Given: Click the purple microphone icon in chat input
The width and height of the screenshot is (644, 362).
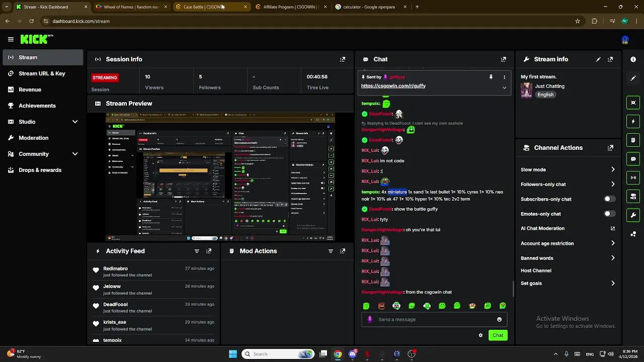Looking at the screenshot, I should tap(370, 319).
